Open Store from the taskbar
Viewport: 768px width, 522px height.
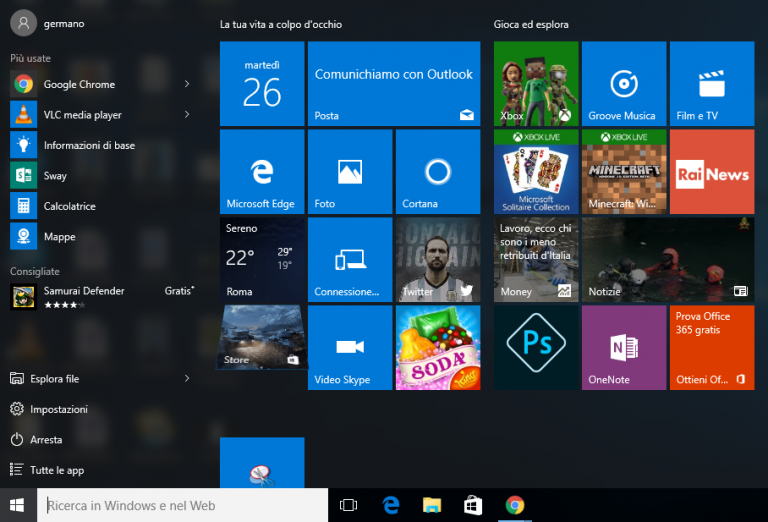point(473,505)
